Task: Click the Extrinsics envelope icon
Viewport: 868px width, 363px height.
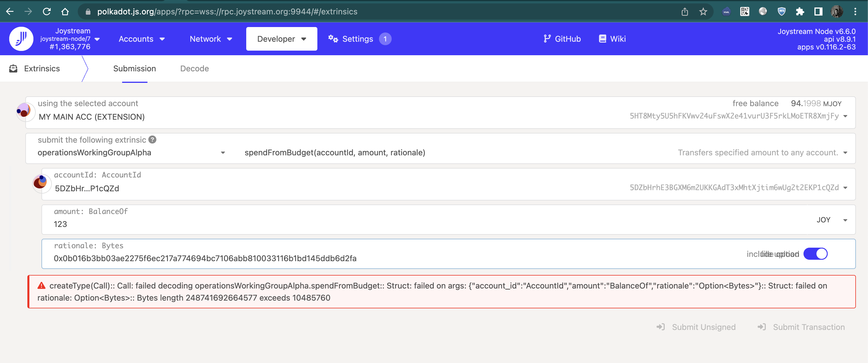Action: point(13,68)
